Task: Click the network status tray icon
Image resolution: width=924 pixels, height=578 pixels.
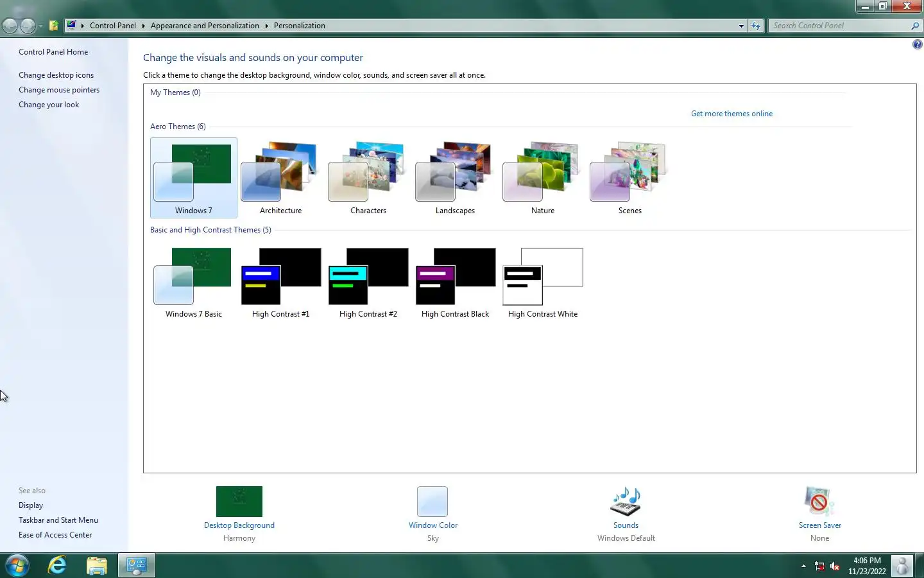Action: pos(819,566)
